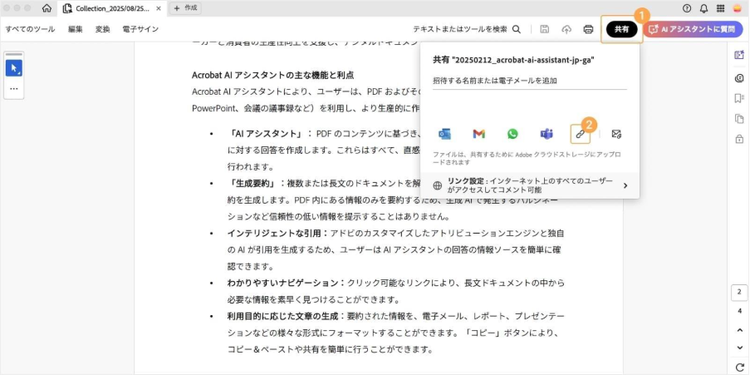750x375 pixels.
Task: Click heading Acrobat AI アシスタントの主な機能と利点
Action: point(273,76)
